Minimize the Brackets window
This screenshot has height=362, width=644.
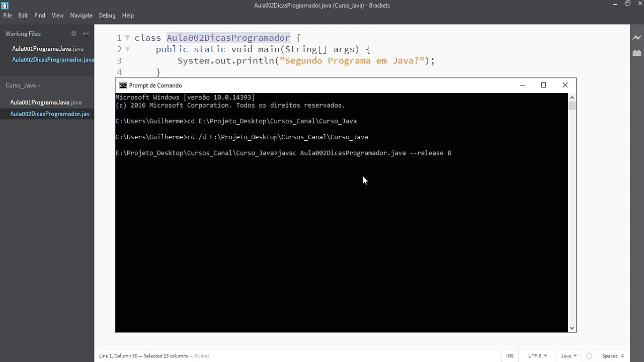tap(616, 4)
